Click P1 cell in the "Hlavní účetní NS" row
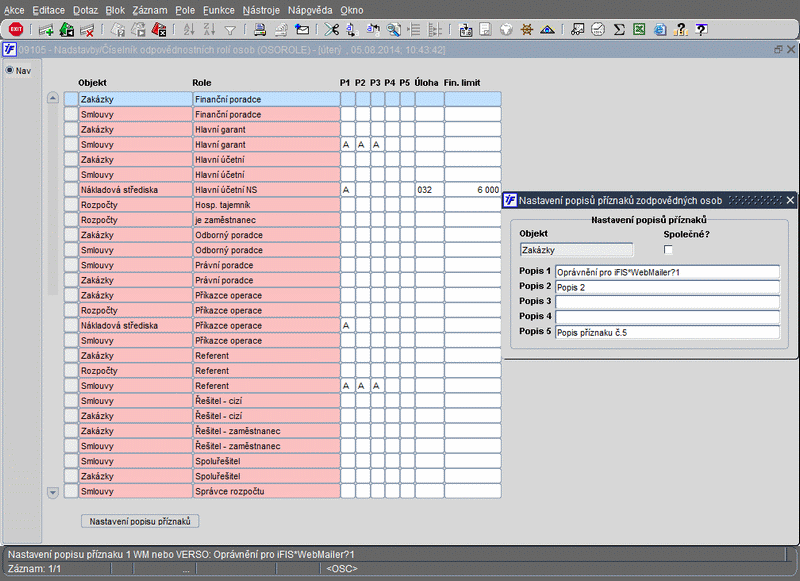Image resolution: width=800 pixels, height=581 pixels. coord(347,190)
